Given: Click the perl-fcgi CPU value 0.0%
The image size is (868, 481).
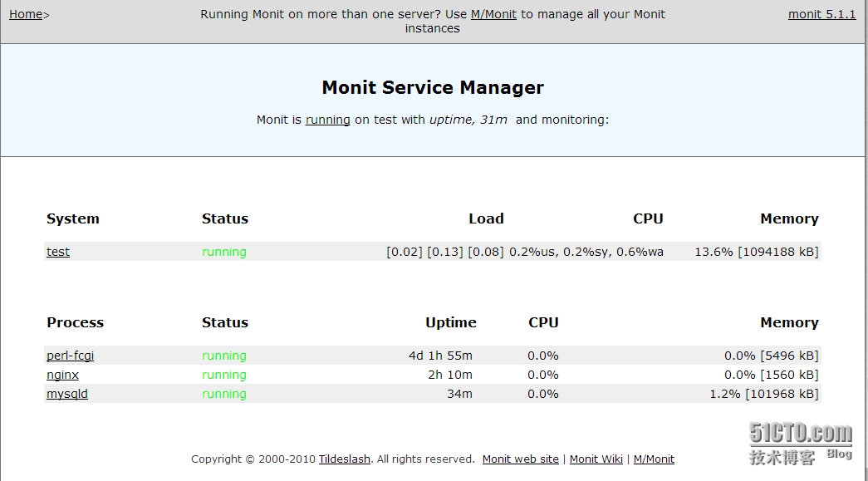Looking at the screenshot, I should coord(543,356).
